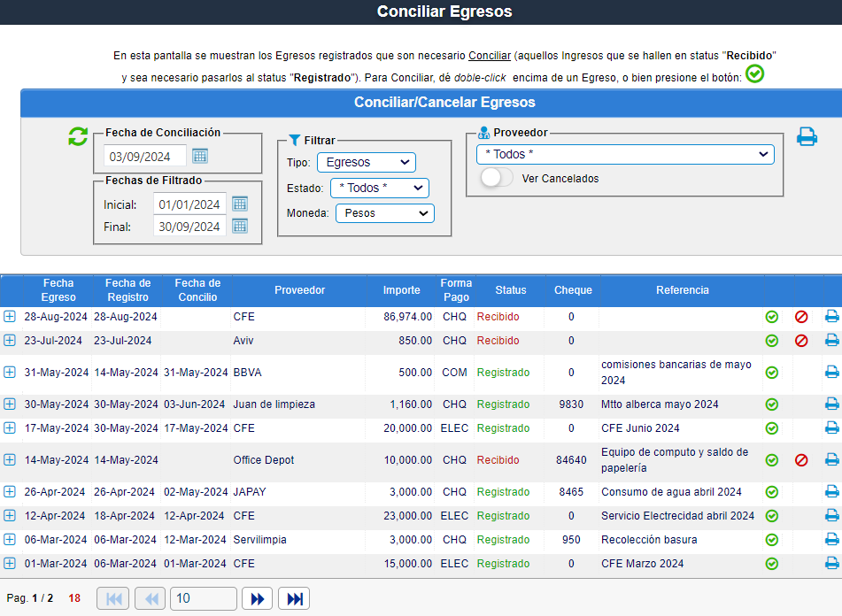Cancel the Aviv 850.00 egreso

[801, 341]
